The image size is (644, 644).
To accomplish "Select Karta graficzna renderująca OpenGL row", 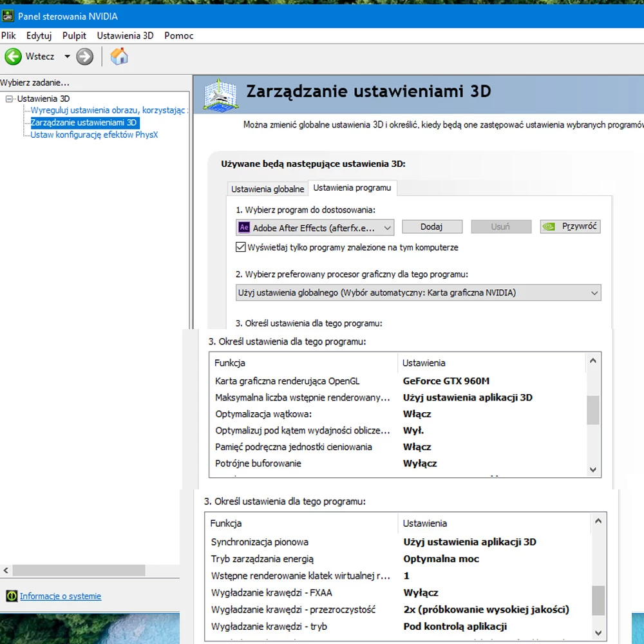I will click(397, 381).
